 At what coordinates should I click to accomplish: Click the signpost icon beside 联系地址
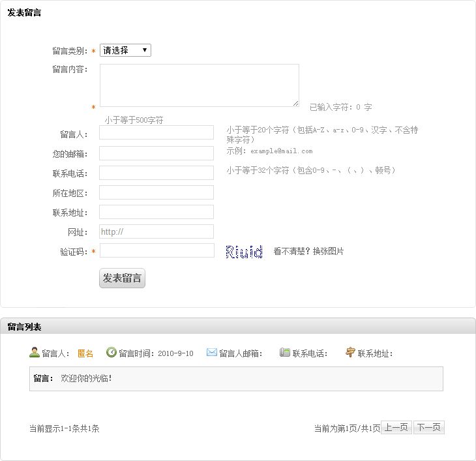(x=350, y=353)
